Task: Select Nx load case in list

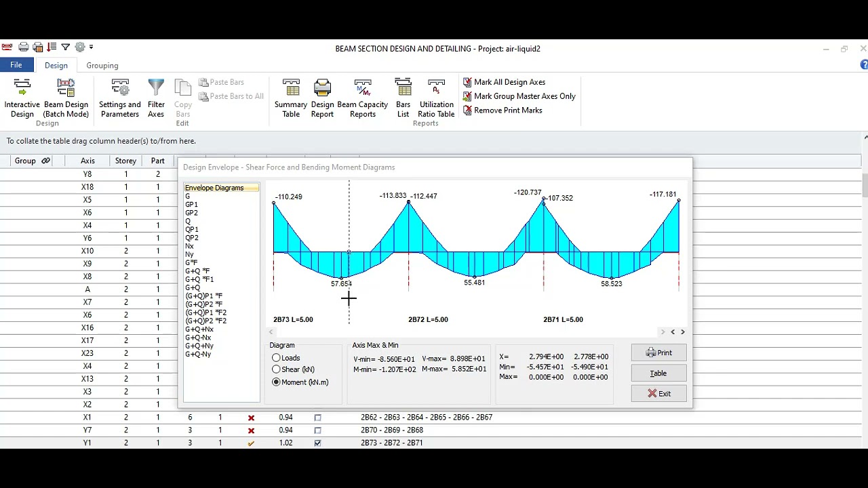Action: pyautogui.click(x=190, y=247)
